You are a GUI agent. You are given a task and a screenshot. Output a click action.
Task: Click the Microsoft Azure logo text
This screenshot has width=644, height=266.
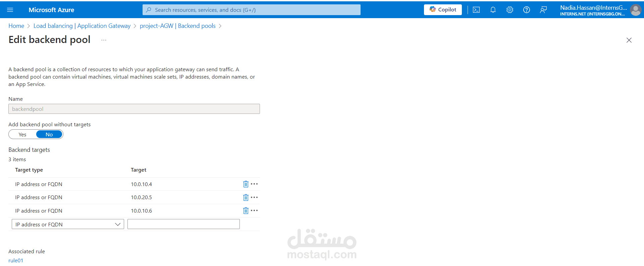click(x=51, y=10)
